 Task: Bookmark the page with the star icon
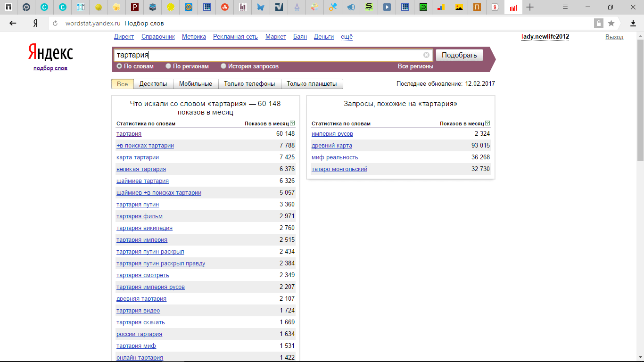coord(611,23)
